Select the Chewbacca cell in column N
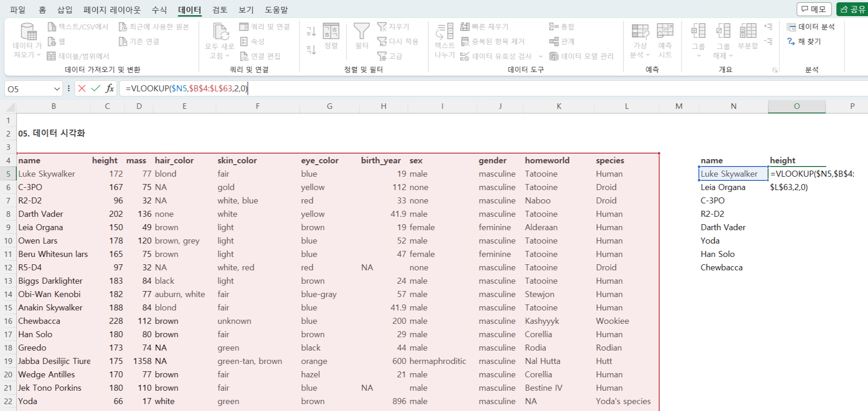Image resolution: width=868 pixels, height=411 pixels. [733, 268]
